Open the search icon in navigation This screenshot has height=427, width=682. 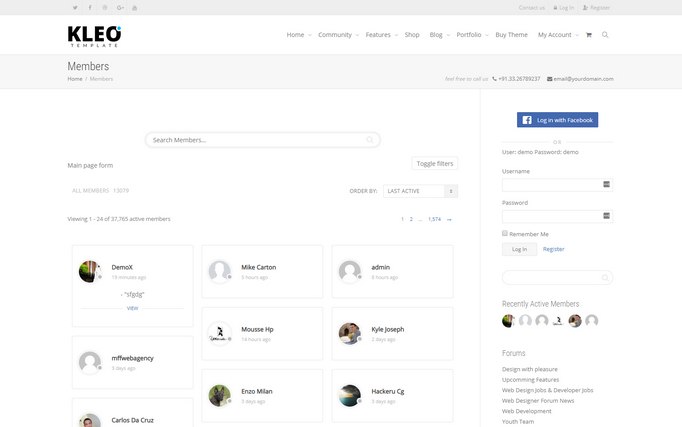click(x=605, y=35)
